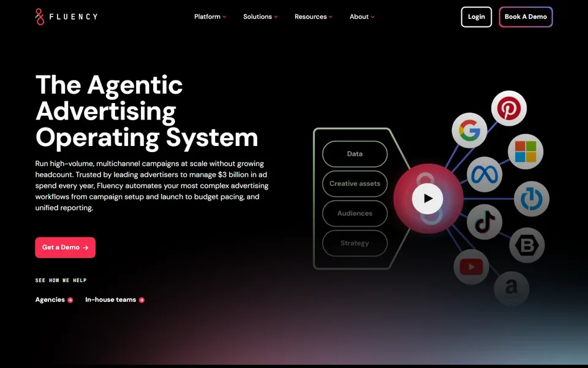This screenshot has height=368, width=588.
Task: Click the Amazon icon circle
Action: click(x=511, y=289)
